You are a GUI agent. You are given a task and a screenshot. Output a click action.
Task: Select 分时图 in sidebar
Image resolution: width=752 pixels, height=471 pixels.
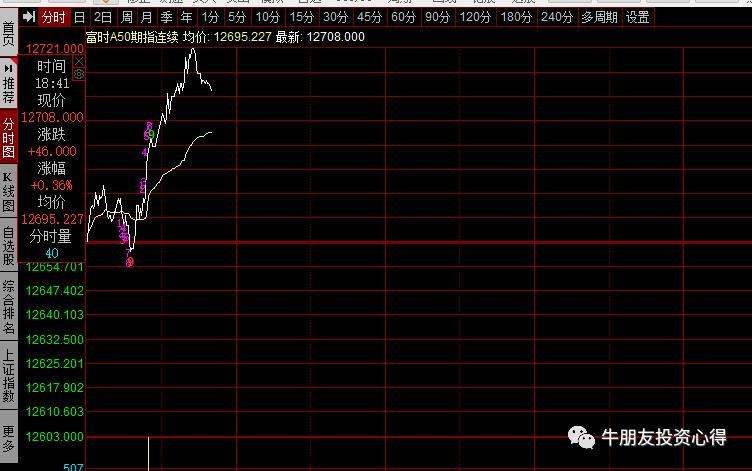tap(9, 138)
